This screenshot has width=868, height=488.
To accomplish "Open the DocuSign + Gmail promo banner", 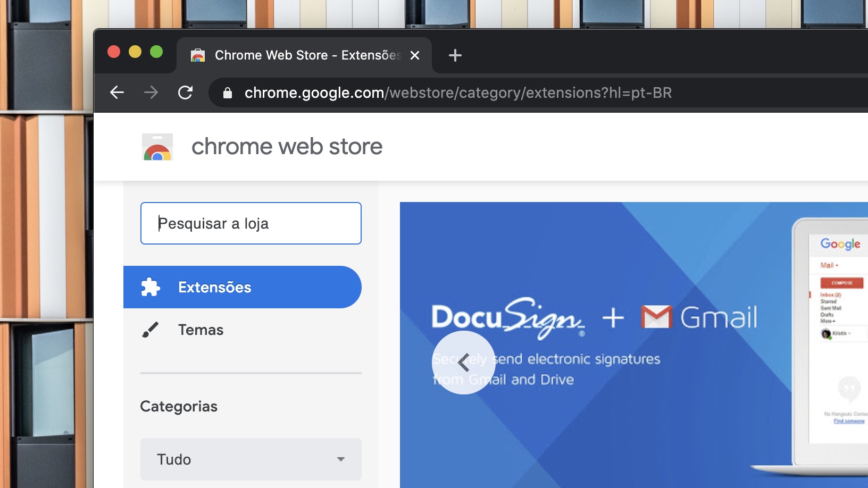I will pyautogui.click(x=634, y=345).
